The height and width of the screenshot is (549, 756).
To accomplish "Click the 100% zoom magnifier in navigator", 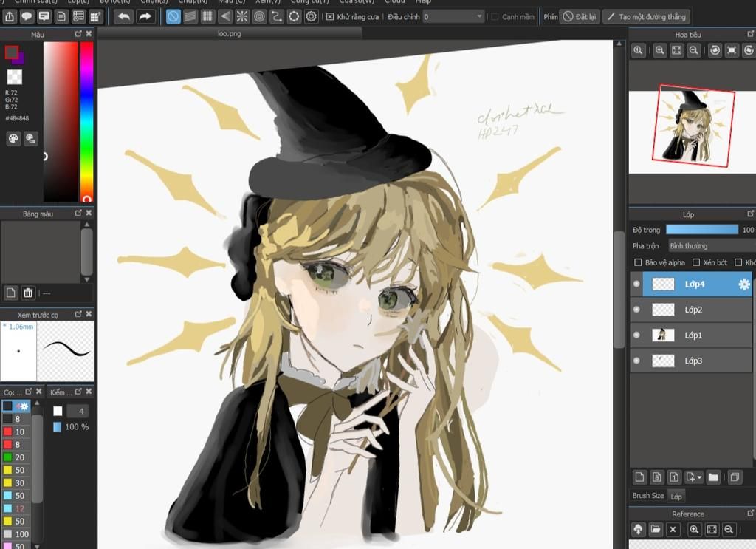I will (639, 50).
